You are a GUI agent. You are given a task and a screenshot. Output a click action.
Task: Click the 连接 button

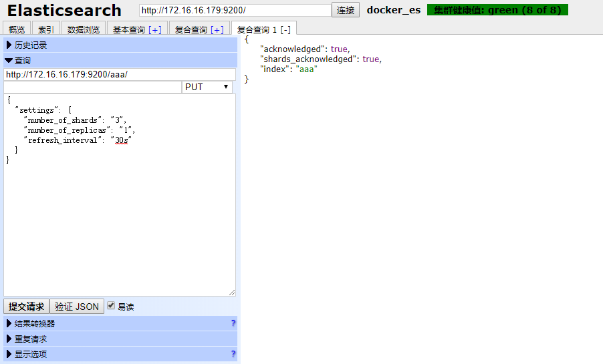click(x=346, y=10)
